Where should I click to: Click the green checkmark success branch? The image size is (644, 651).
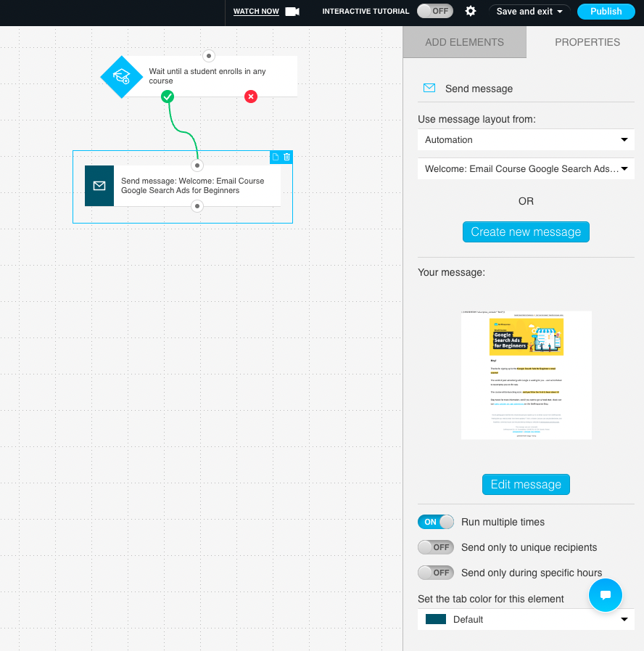pyautogui.click(x=167, y=96)
